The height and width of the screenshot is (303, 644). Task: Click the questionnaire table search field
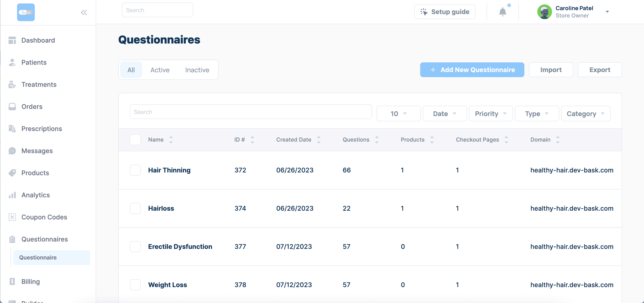[251, 112]
